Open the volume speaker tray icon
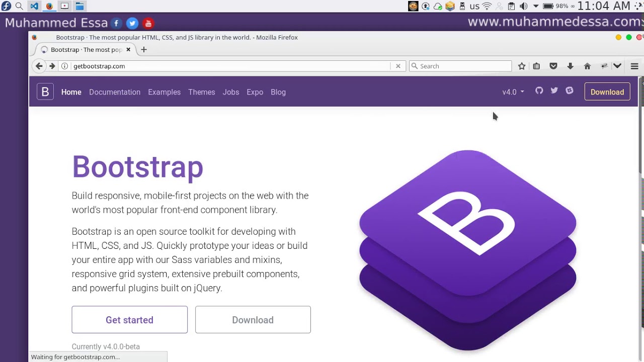The height and width of the screenshot is (362, 644). pos(524,6)
